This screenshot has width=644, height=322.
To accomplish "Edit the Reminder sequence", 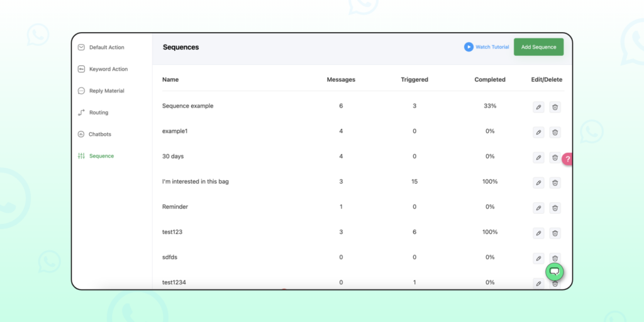I will coord(538,208).
